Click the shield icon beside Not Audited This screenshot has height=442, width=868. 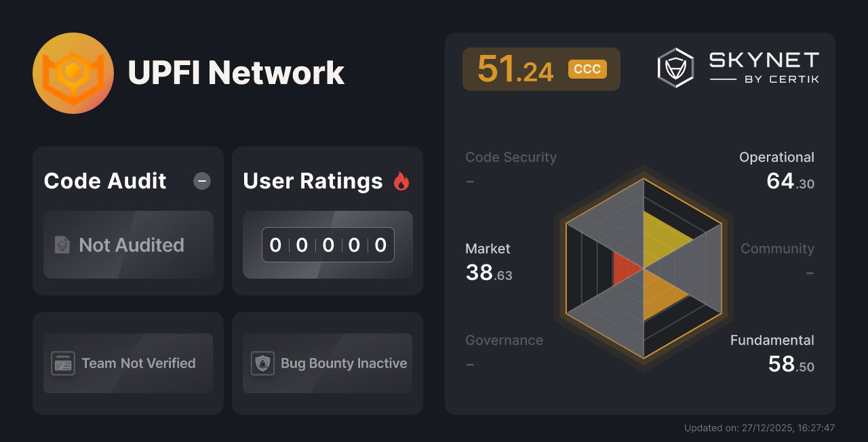(62, 245)
